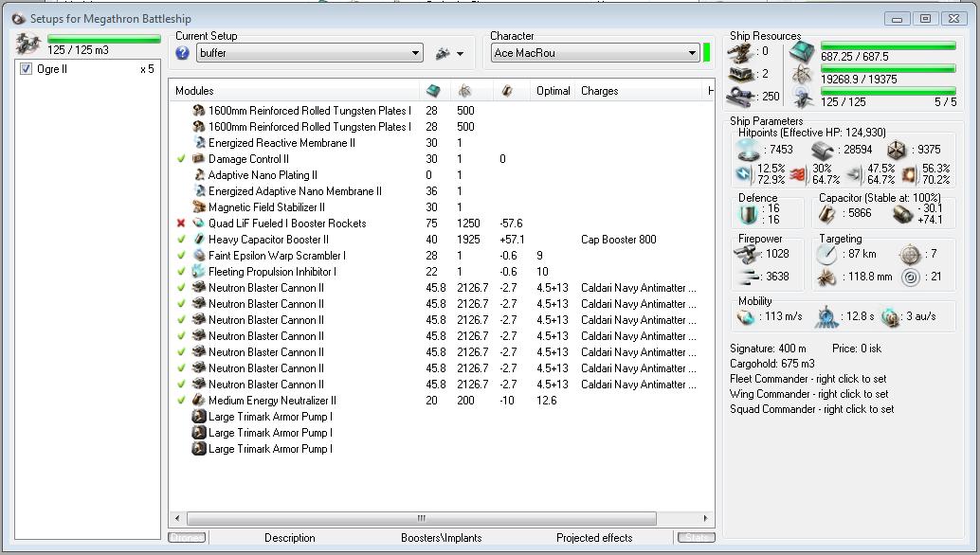
Task: Click Squad Commander - right click to set
Action: (811, 409)
